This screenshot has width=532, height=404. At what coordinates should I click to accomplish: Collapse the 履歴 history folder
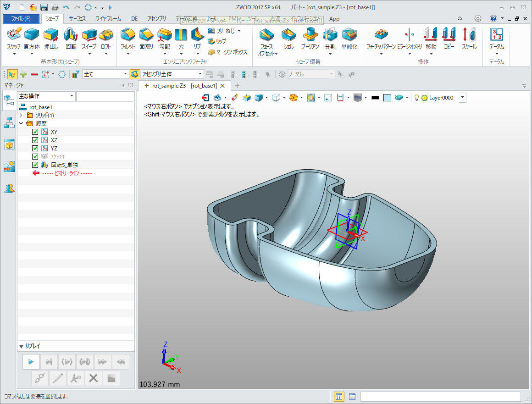pyautogui.click(x=21, y=123)
